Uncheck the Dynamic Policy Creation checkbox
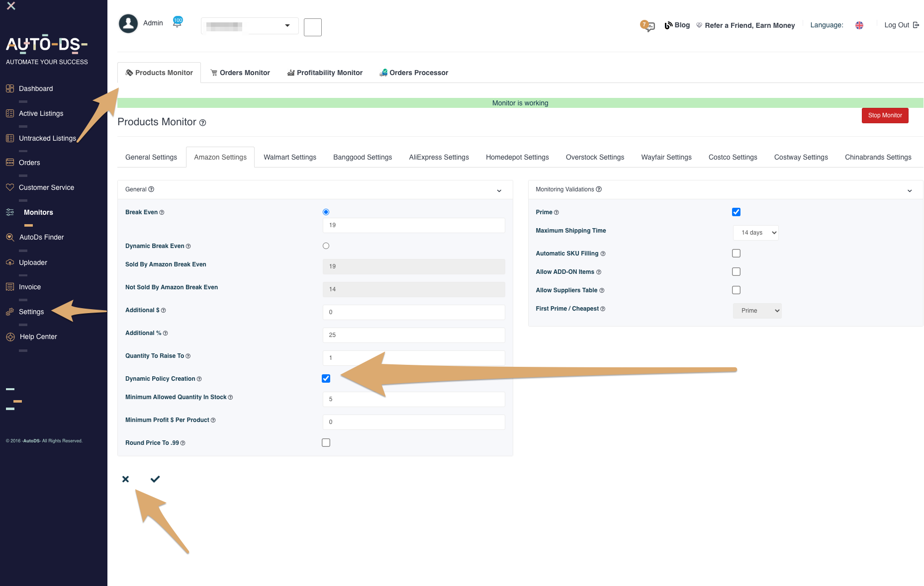Viewport: 924px width, 586px height. pos(326,379)
